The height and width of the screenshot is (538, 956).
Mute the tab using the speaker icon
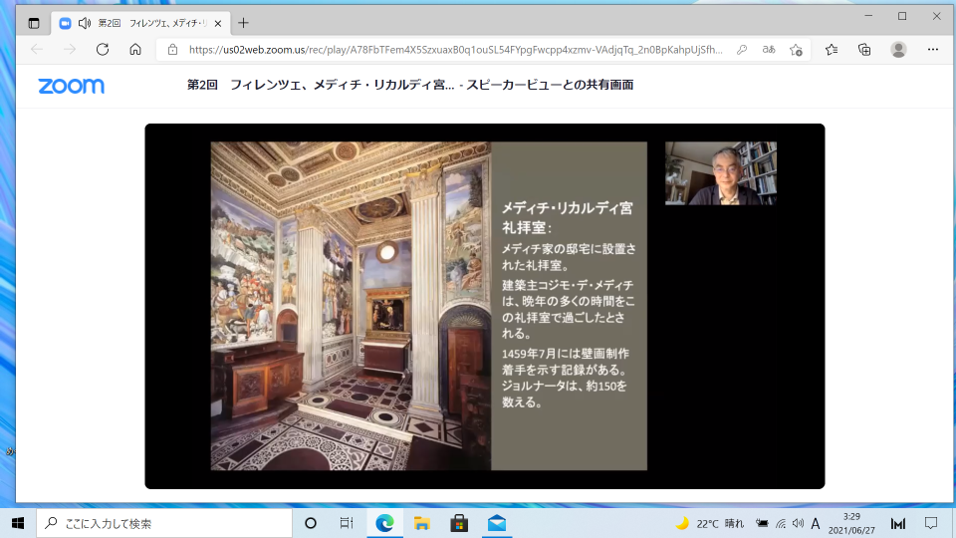coord(85,23)
